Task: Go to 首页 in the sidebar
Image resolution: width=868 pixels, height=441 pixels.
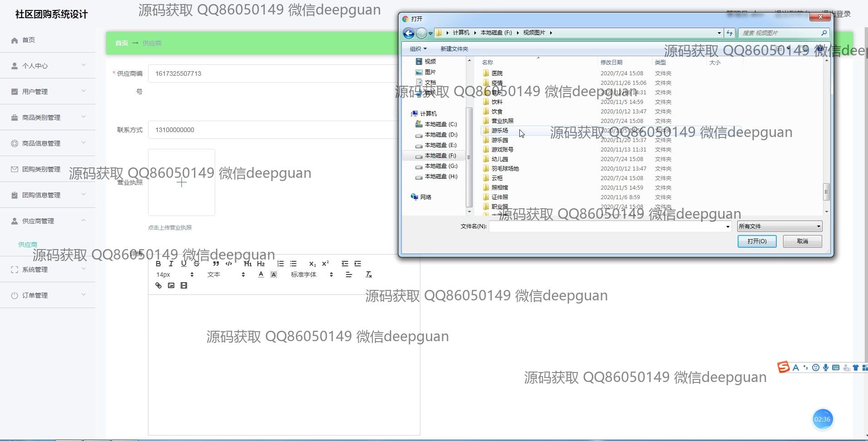Action: [x=48, y=40]
